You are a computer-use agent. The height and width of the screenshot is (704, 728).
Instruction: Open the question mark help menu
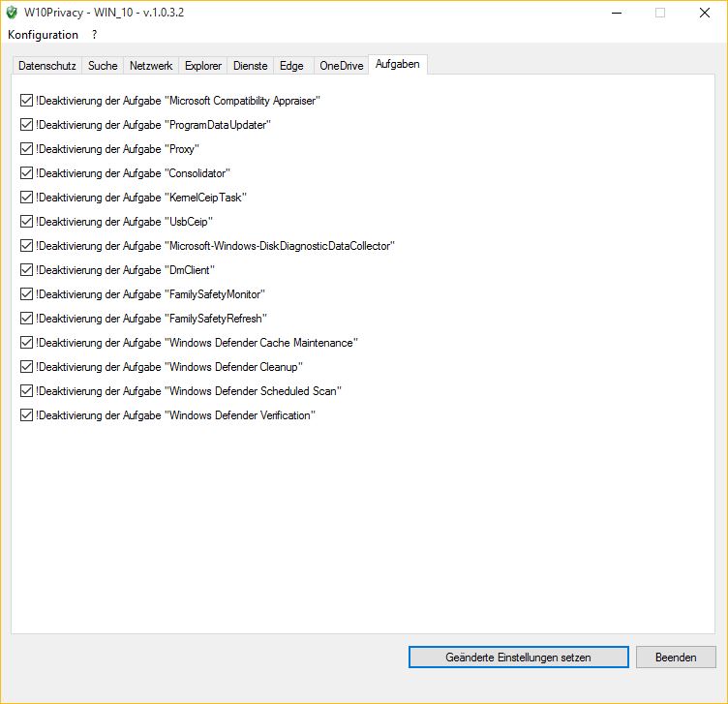pos(94,35)
